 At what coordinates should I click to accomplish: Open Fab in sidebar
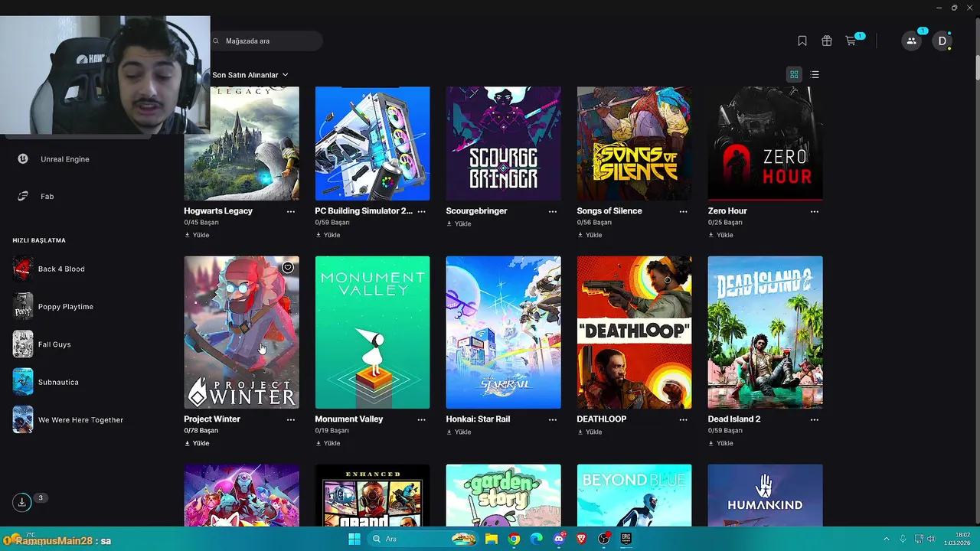(x=36, y=197)
